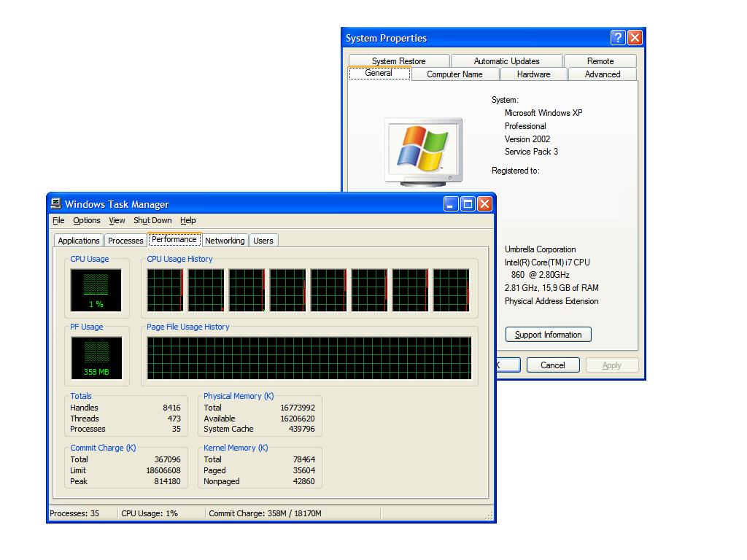The image size is (747, 560).
Task: Click Commit Charge Peak 814180
Action: 167,481
